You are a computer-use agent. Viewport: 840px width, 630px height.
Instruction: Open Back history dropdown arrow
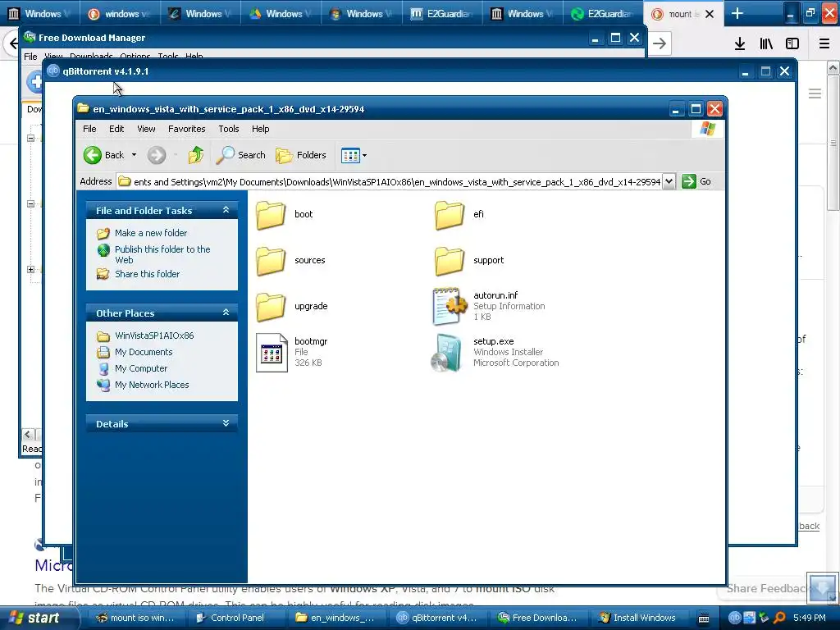pyautogui.click(x=134, y=155)
